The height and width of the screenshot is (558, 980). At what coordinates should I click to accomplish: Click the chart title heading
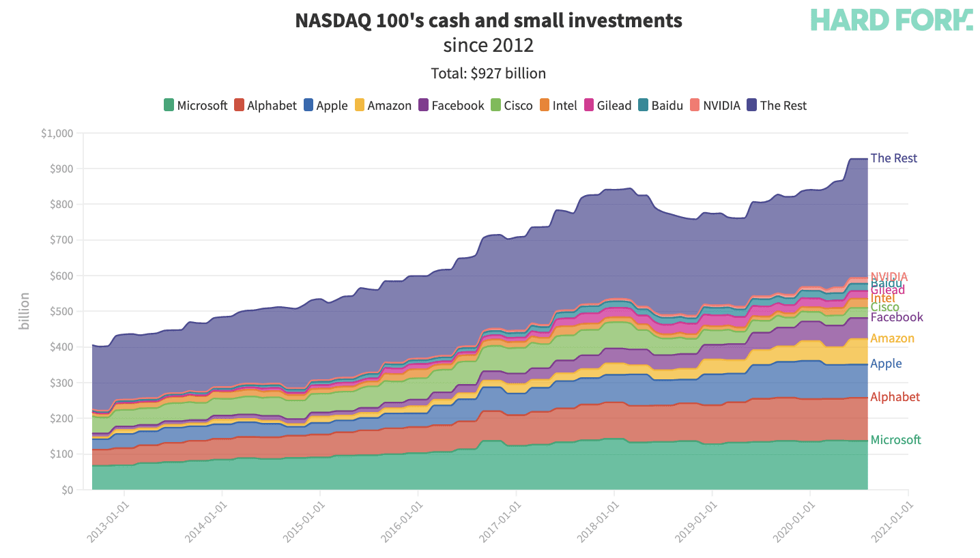click(x=489, y=20)
